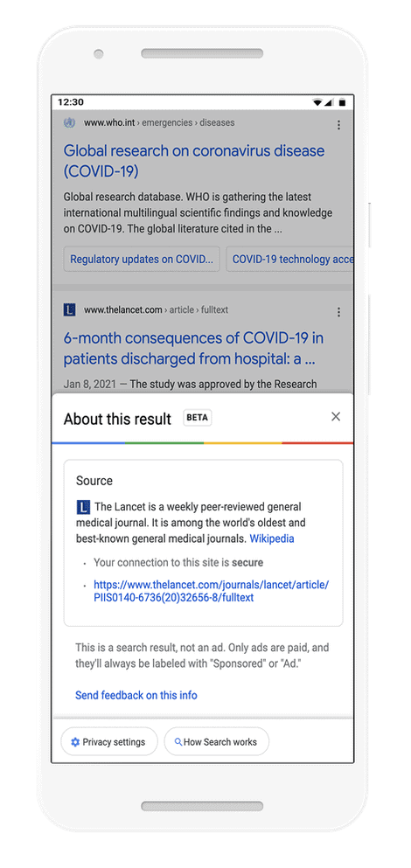411x868 pixels.
Task: Open the Global research on coronavirus disease link
Action: click(x=194, y=161)
